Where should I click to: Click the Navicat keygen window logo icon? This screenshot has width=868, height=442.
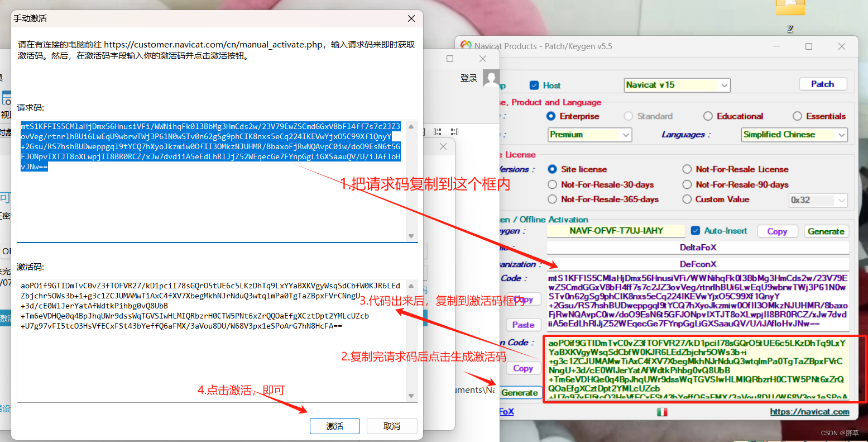coord(466,45)
